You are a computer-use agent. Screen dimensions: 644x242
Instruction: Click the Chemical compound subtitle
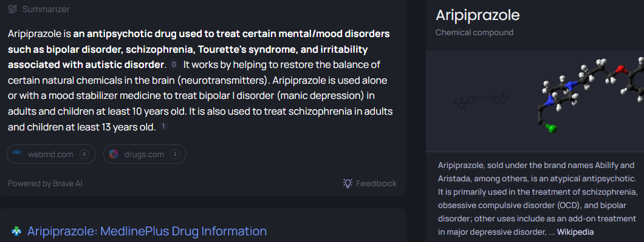474,32
